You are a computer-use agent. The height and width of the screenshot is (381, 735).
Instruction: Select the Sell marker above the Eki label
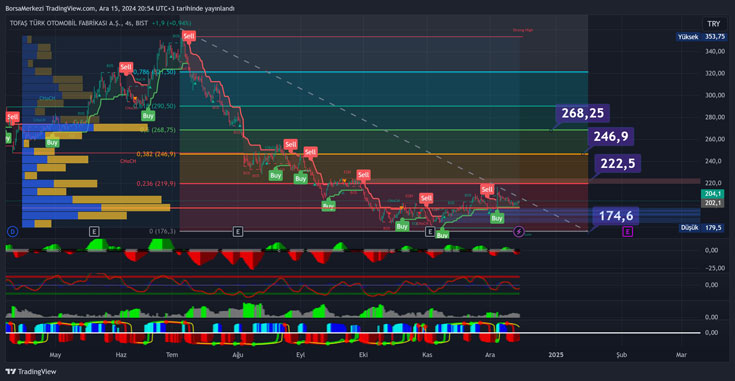coord(363,175)
